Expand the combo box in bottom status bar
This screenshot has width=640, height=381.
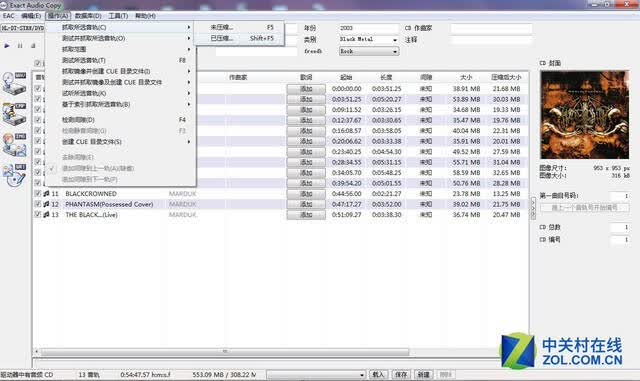point(361,374)
